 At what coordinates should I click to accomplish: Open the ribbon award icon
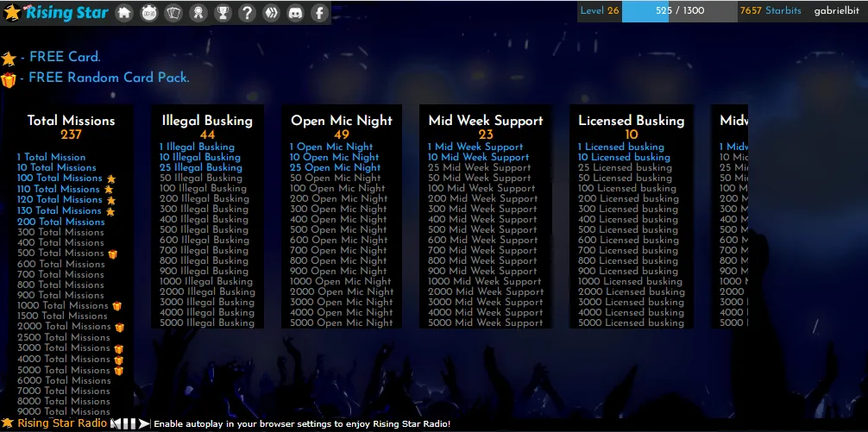click(198, 13)
